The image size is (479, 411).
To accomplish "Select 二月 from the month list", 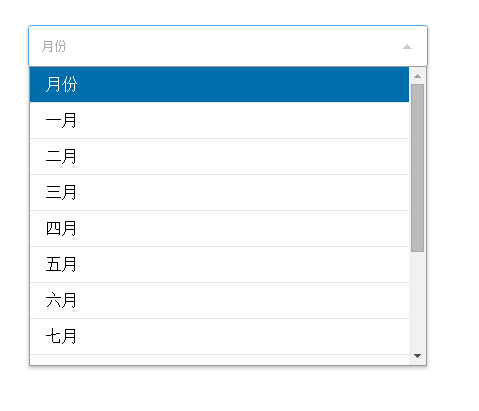I will pos(219,156).
